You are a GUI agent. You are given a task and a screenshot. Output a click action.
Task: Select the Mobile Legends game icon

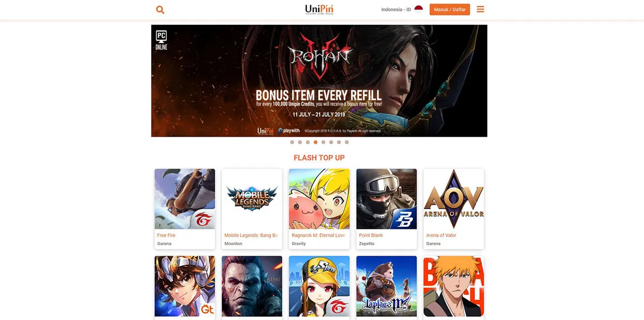click(x=252, y=199)
